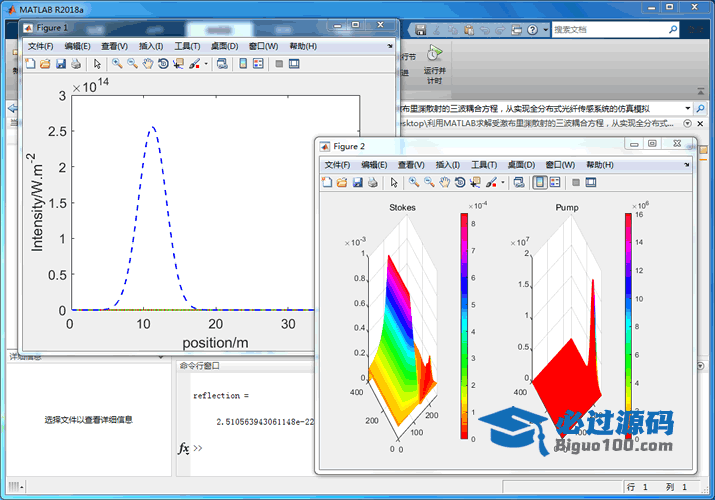This screenshot has width=715, height=500.
Task: Open brush color dropdown arrow in Figure 2
Action: click(x=503, y=182)
